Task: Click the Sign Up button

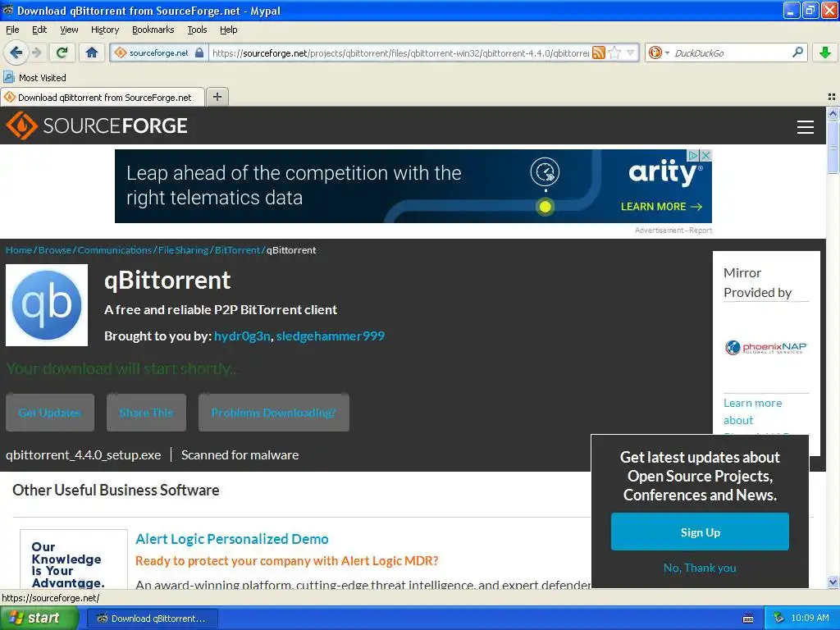Action: coord(700,532)
